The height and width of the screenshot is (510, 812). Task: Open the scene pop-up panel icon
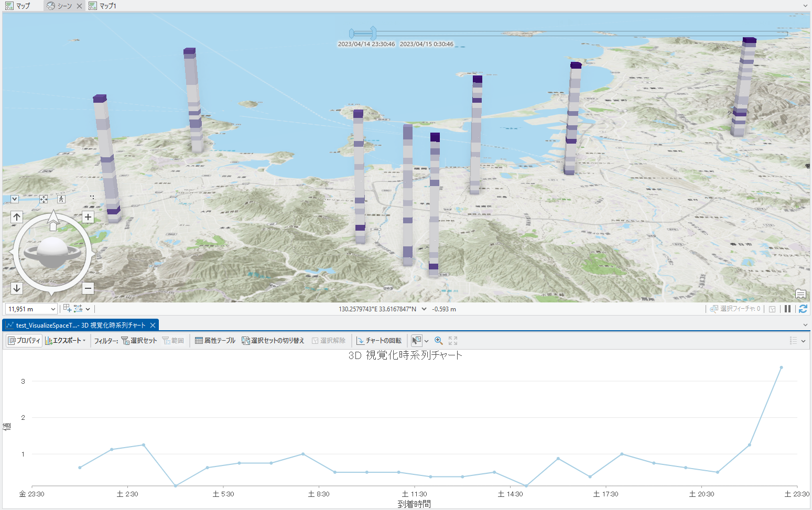pos(800,294)
